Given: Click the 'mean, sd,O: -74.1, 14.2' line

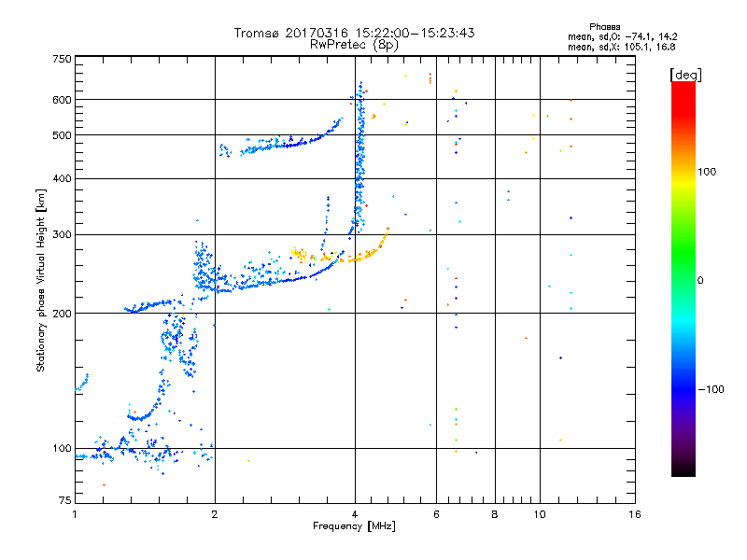Looking at the screenshot, I should click(622, 36).
